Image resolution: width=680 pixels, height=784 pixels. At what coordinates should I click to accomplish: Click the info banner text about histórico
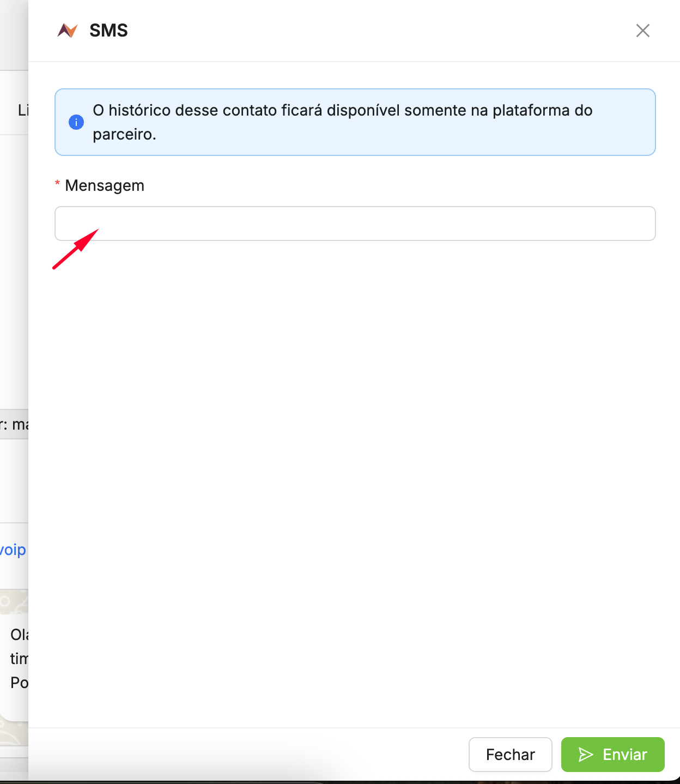click(x=342, y=111)
